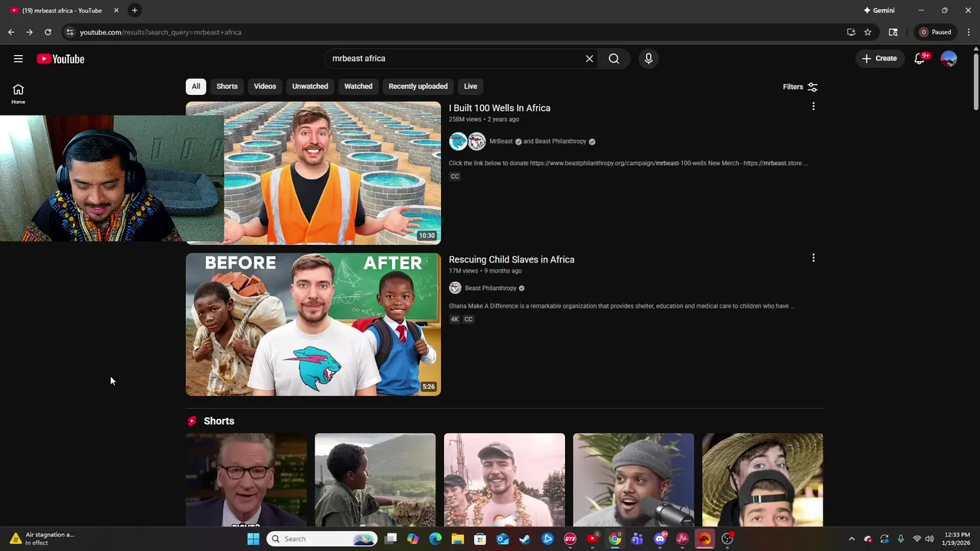The width and height of the screenshot is (980, 551).
Task: Open I Built 100 Wells In Africa title
Action: coord(499,108)
